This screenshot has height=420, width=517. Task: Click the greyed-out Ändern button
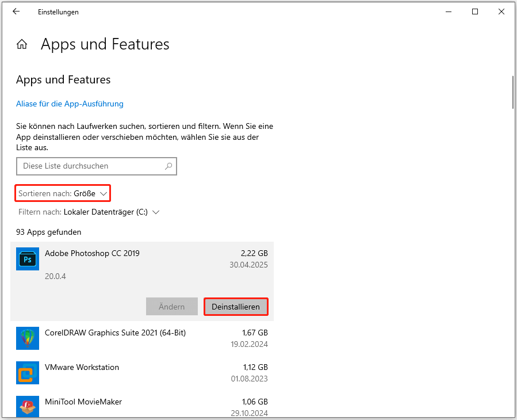coord(172,307)
